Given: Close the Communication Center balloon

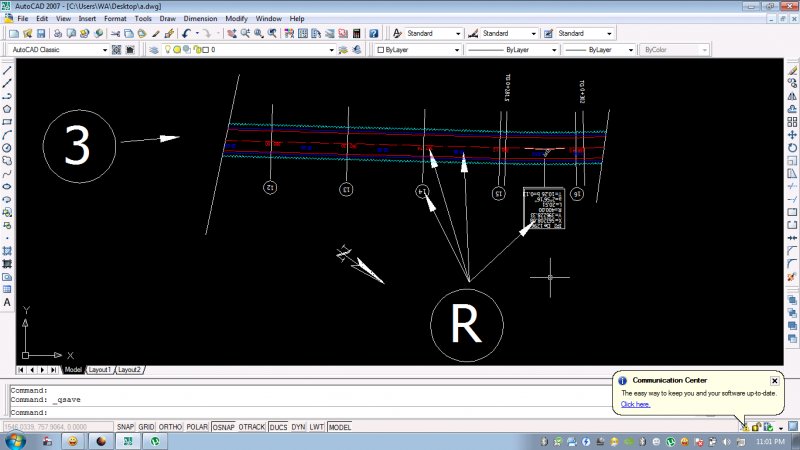Looking at the screenshot, I should [x=774, y=381].
